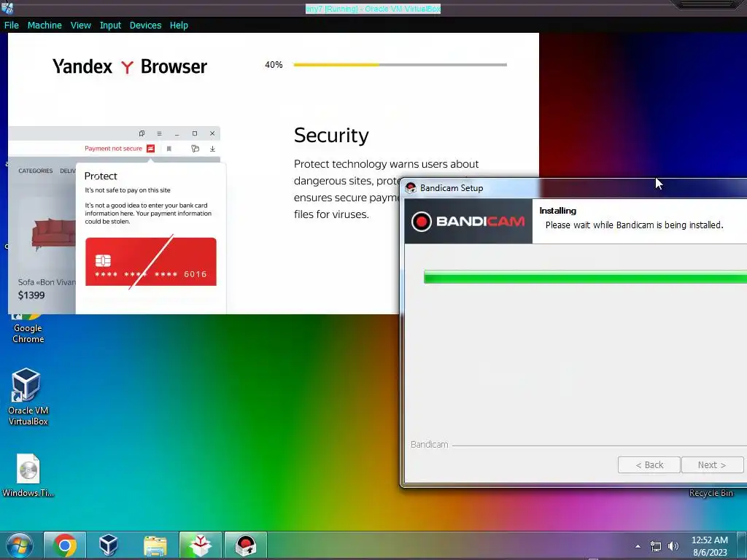Click the Security heading

click(331, 135)
